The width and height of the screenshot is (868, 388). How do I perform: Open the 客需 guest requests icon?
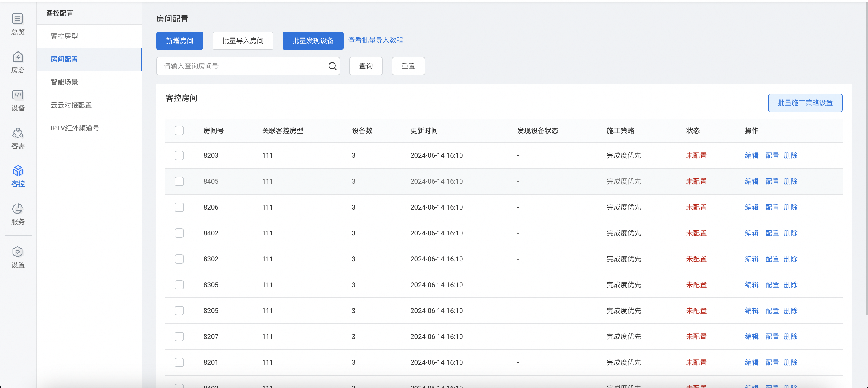click(x=18, y=133)
